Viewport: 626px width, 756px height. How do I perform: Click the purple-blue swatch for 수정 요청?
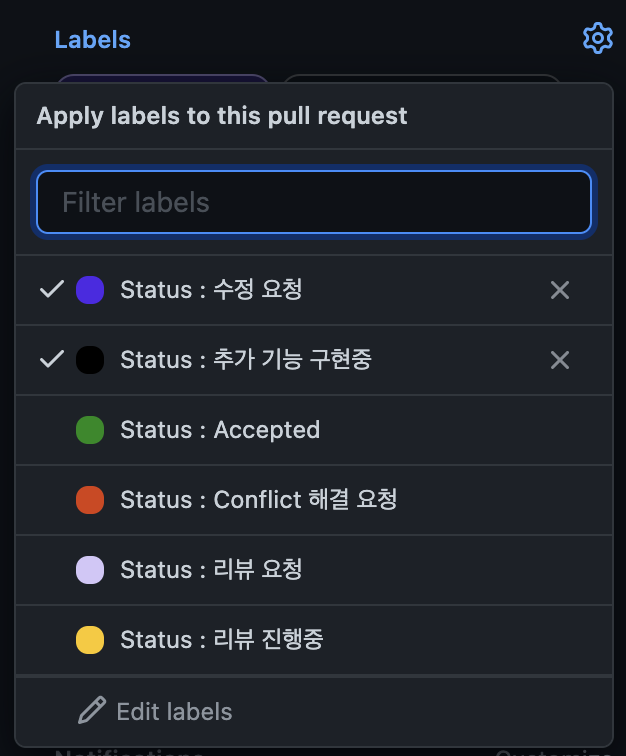click(90, 290)
